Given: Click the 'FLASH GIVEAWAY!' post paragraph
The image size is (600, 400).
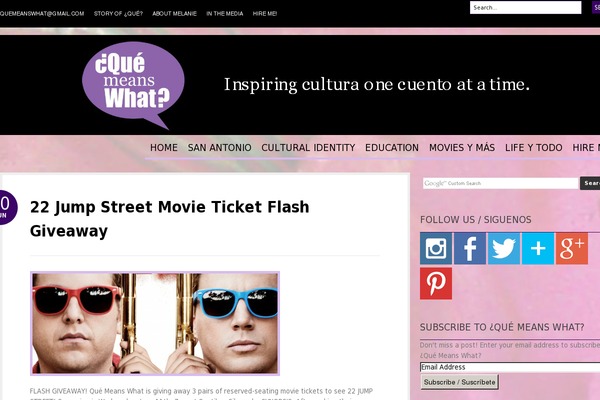Looking at the screenshot, I should [x=201, y=394].
